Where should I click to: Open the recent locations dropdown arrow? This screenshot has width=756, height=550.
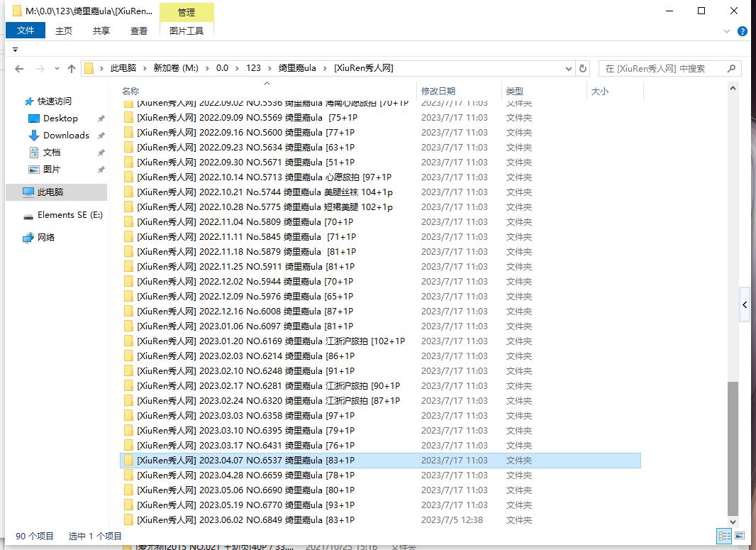tap(57, 69)
